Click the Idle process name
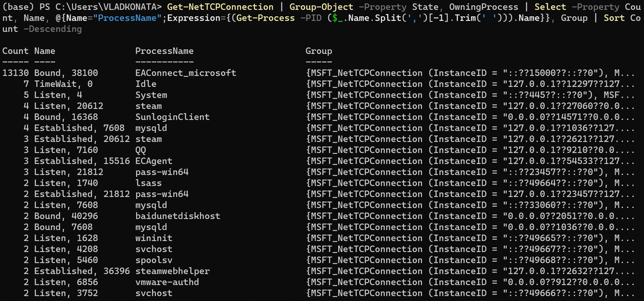This screenshot has height=301, width=644. tap(146, 84)
